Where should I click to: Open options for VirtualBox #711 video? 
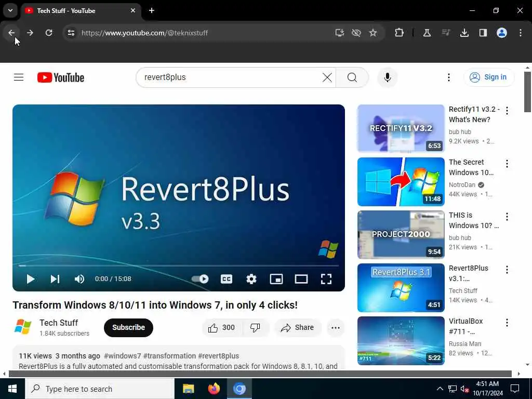(507, 322)
